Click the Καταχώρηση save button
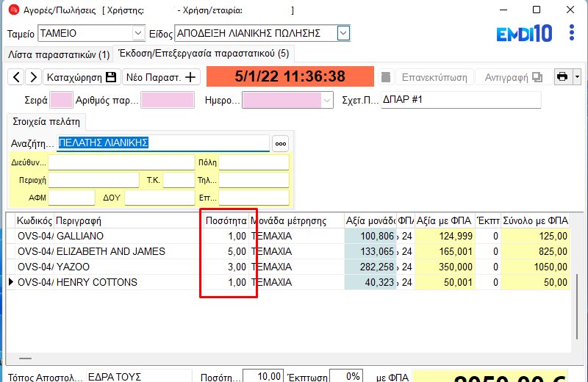Screen dimensions: 588x382 click(x=82, y=77)
